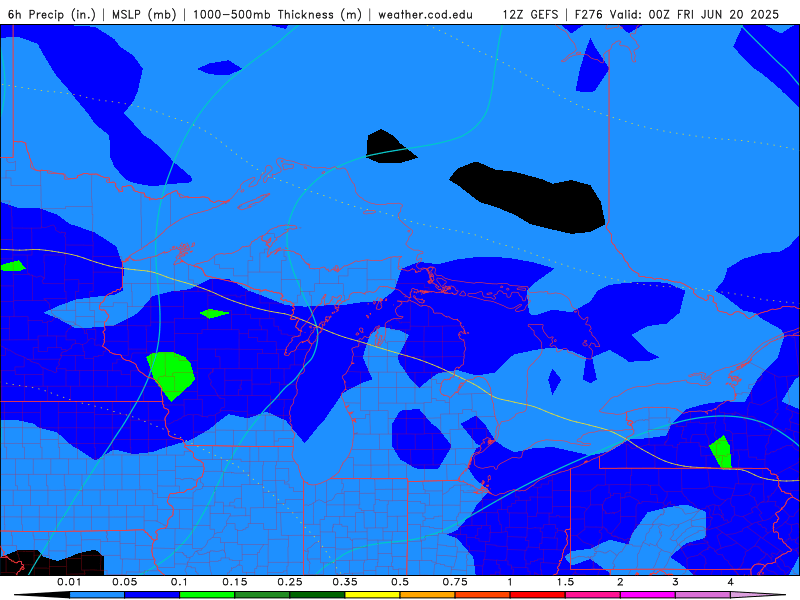Click the "1000-500mb Thickness (m)" header label
This screenshot has width=800, height=600.
point(277,14)
